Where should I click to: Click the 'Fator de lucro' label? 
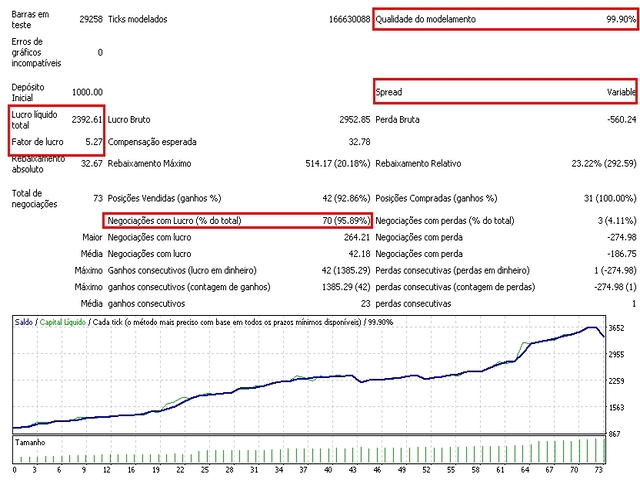37,142
